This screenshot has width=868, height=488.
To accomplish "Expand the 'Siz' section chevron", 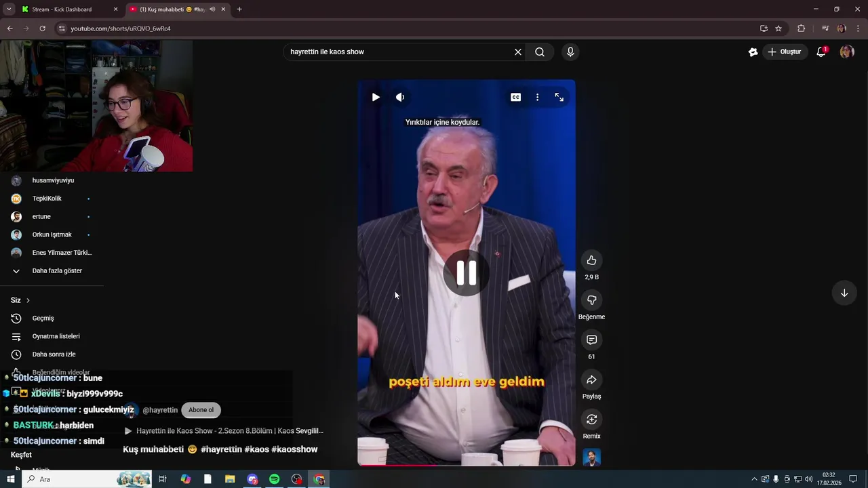I will 28,300.
